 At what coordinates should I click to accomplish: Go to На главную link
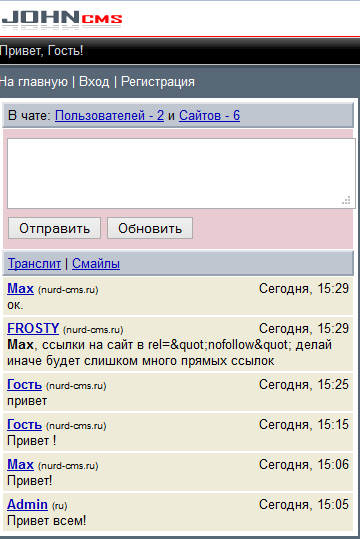pos(34,82)
